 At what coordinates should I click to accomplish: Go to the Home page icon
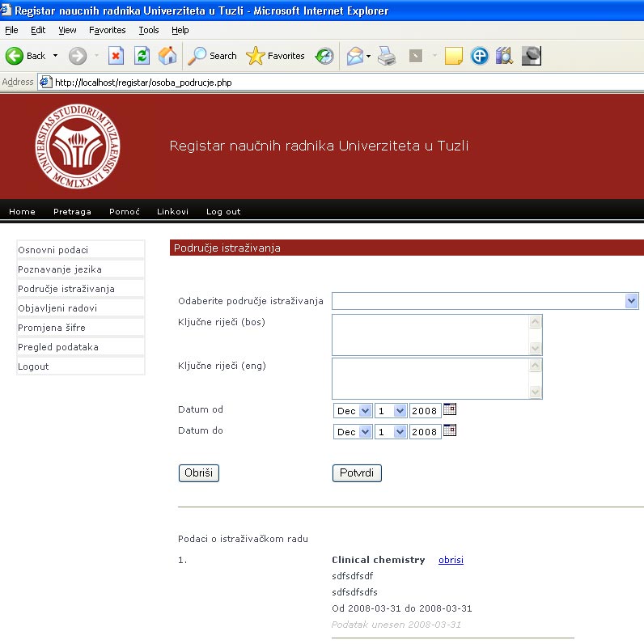click(167, 56)
